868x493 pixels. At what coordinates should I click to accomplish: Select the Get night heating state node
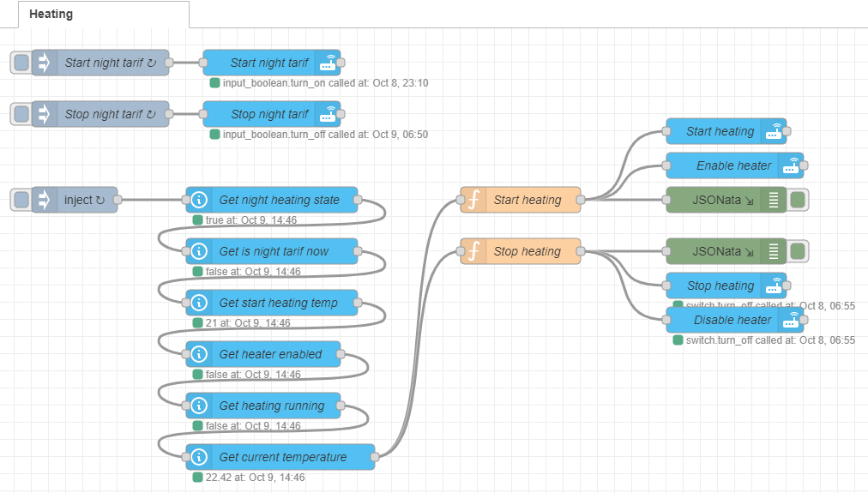272,200
